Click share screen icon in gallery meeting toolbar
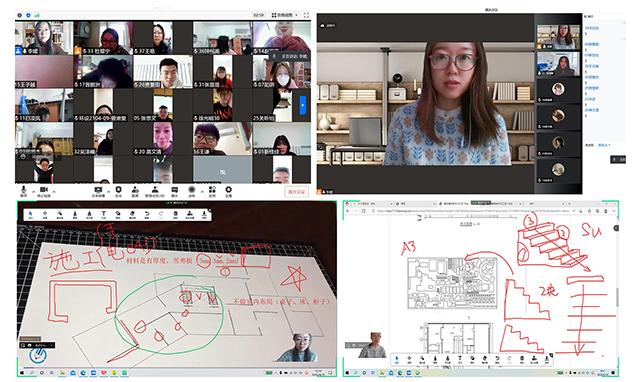Image resolution: width=640 pixels, height=382 pixels. click(98, 191)
